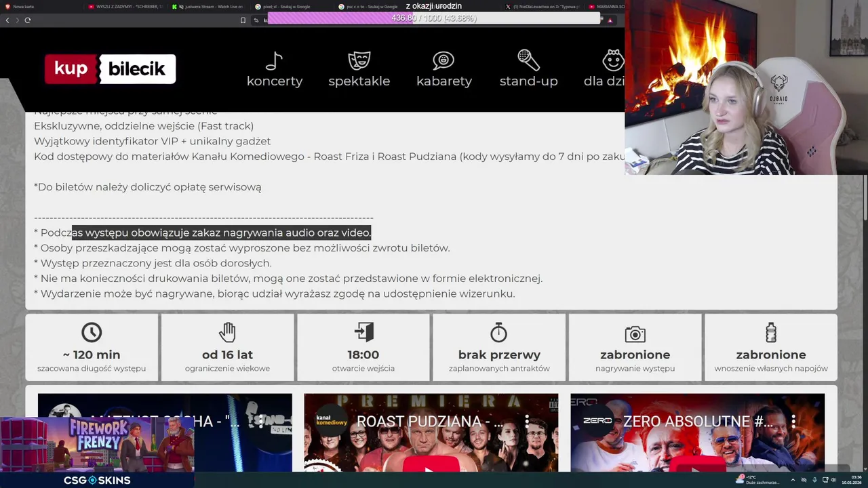Click the rule about ejecting disruptive persons
Viewport: 868px width, 488px height.
pyautogui.click(x=242, y=248)
